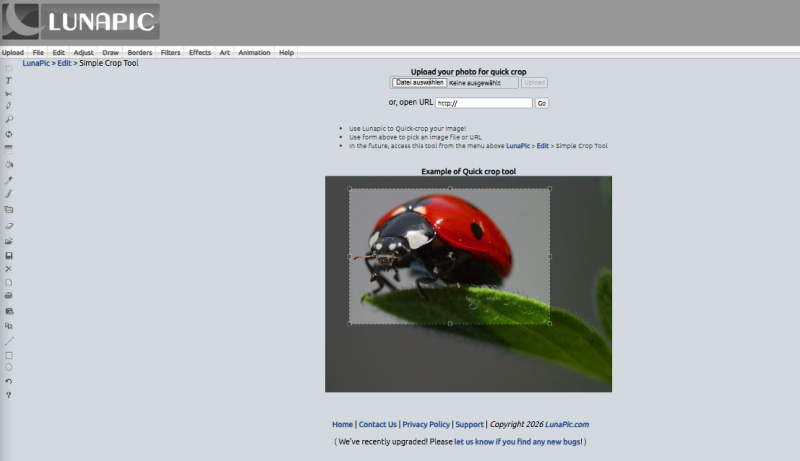Open the Filters menu
This screenshot has width=800, height=461.
[x=170, y=53]
